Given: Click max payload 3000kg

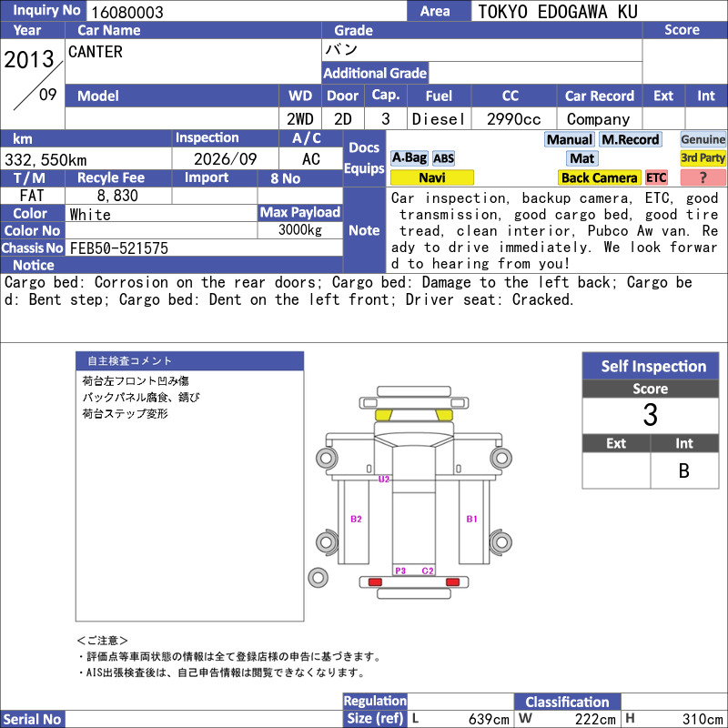Looking at the screenshot, I should coord(300,230).
